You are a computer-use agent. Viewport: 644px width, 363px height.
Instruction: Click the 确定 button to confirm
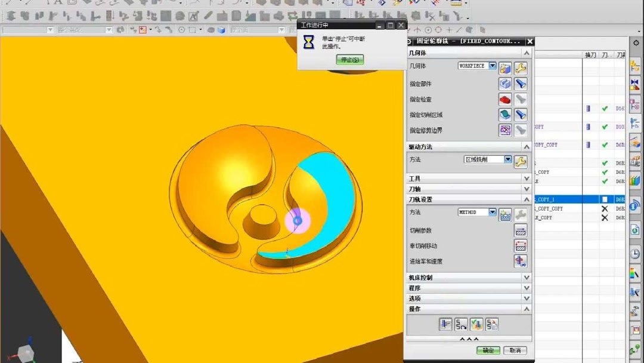coord(489,349)
